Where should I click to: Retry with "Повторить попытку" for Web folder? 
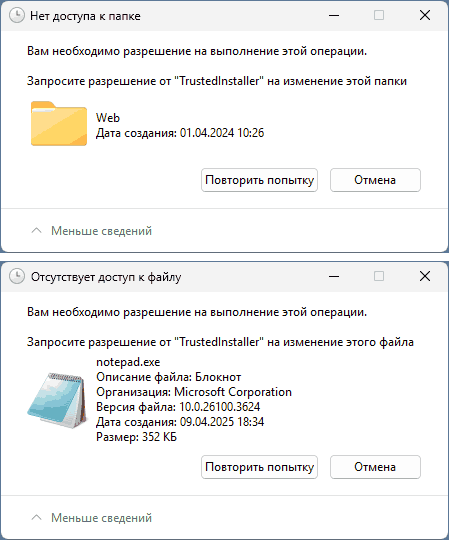[259, 180]
